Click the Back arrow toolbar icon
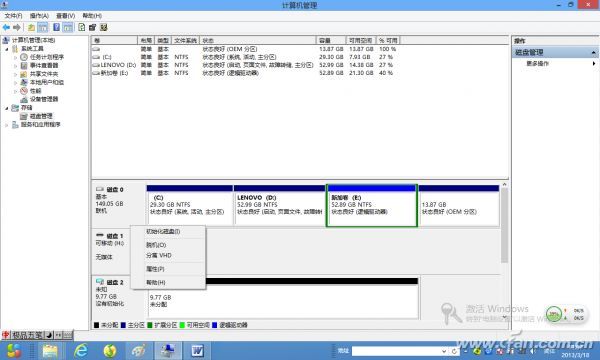This screenshot has height=360, width=600. click(x=6, y=28)
